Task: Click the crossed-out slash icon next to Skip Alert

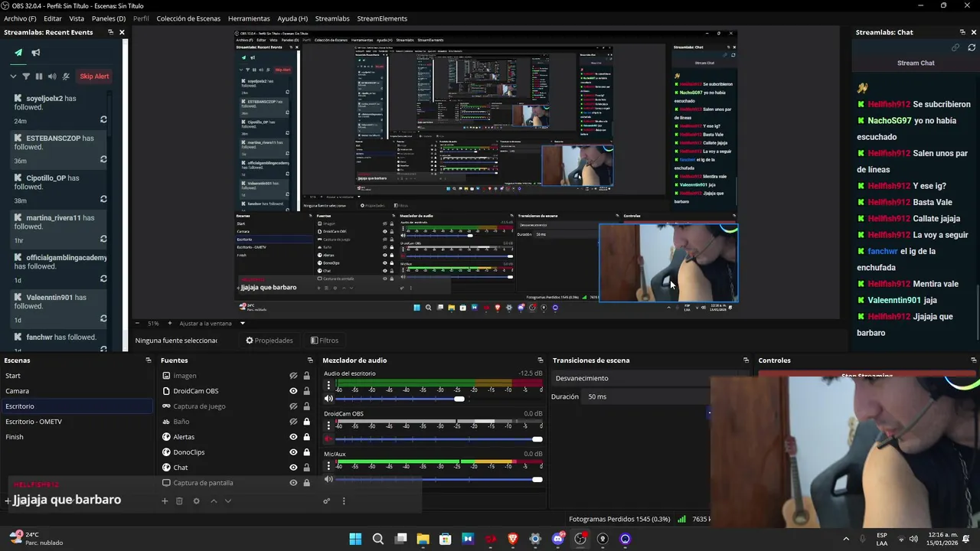Action: tap(66, 77)
